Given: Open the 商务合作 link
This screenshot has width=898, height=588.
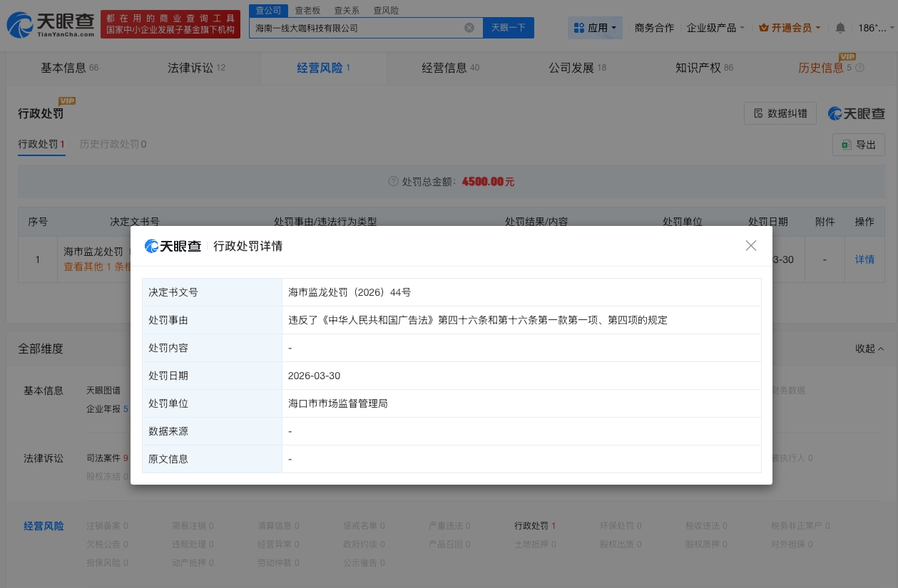Looking at the screenshot, I should coord(654,28).
